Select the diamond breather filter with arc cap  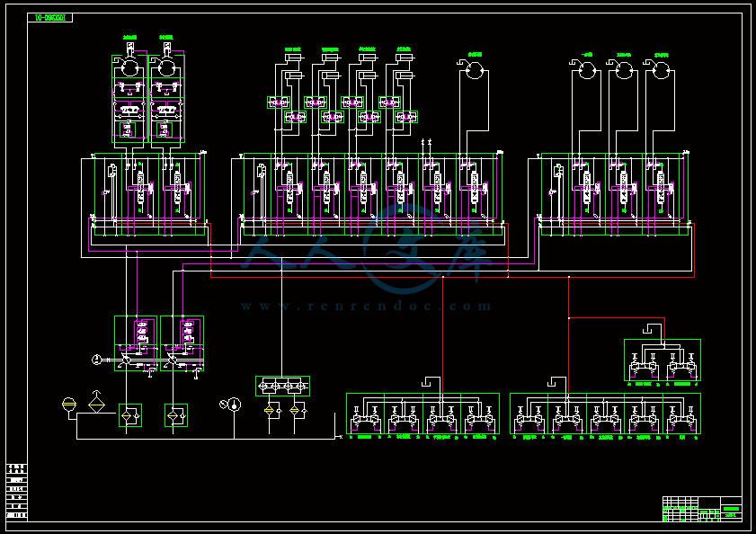(96, 402)
